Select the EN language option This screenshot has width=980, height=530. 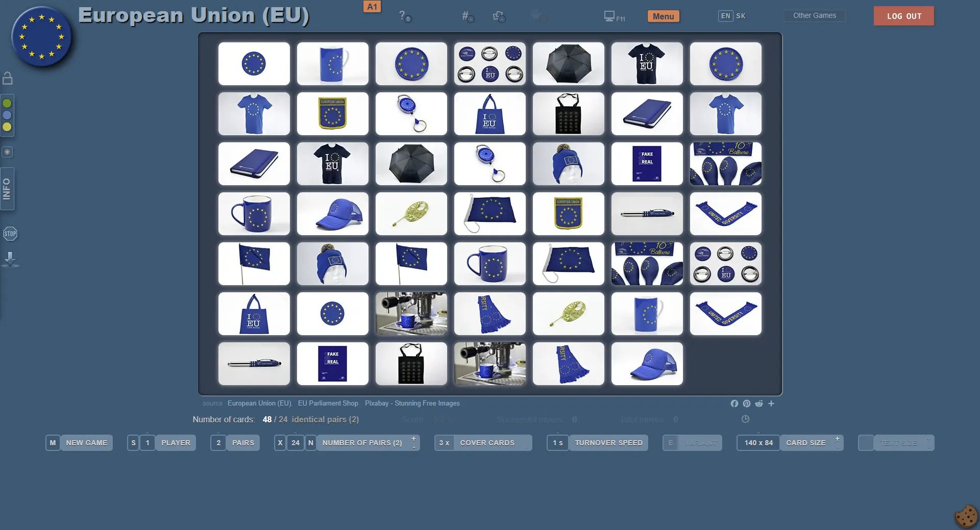[x=725, y=16]
